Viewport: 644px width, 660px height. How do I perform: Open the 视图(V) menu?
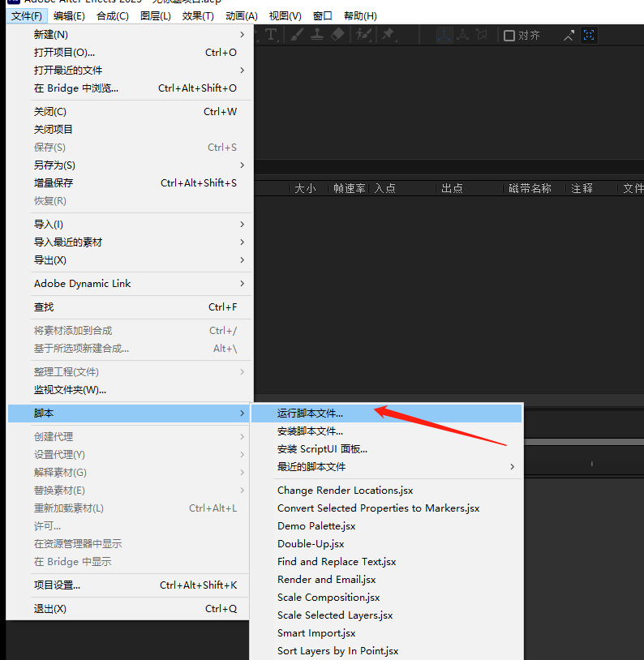286,16
